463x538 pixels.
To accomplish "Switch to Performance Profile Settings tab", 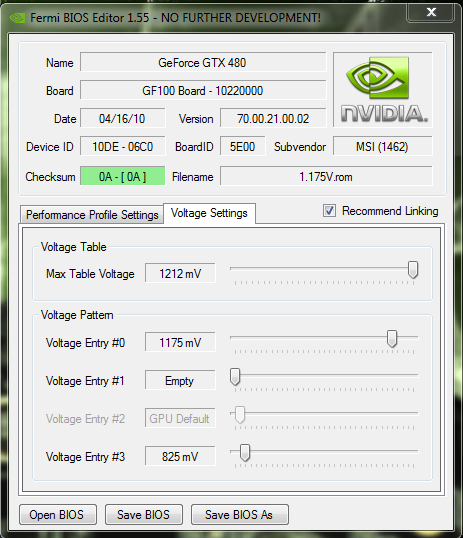I will point(92,215).
